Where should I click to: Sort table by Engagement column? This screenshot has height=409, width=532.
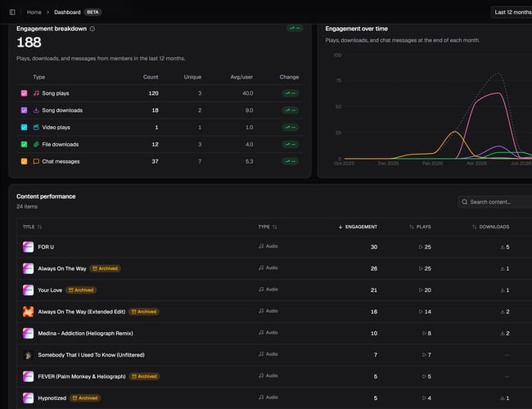pos(358,227)
